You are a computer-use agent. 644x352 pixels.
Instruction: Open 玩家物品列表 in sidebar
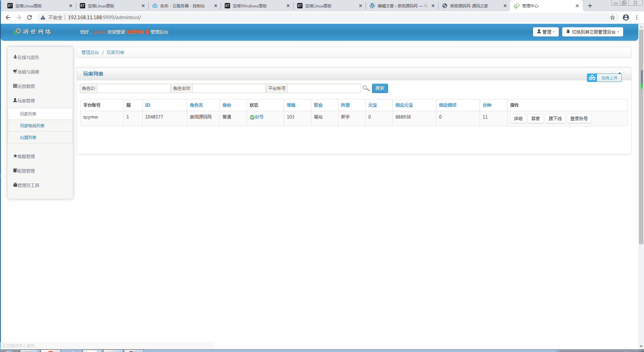[x=32, y=126]
